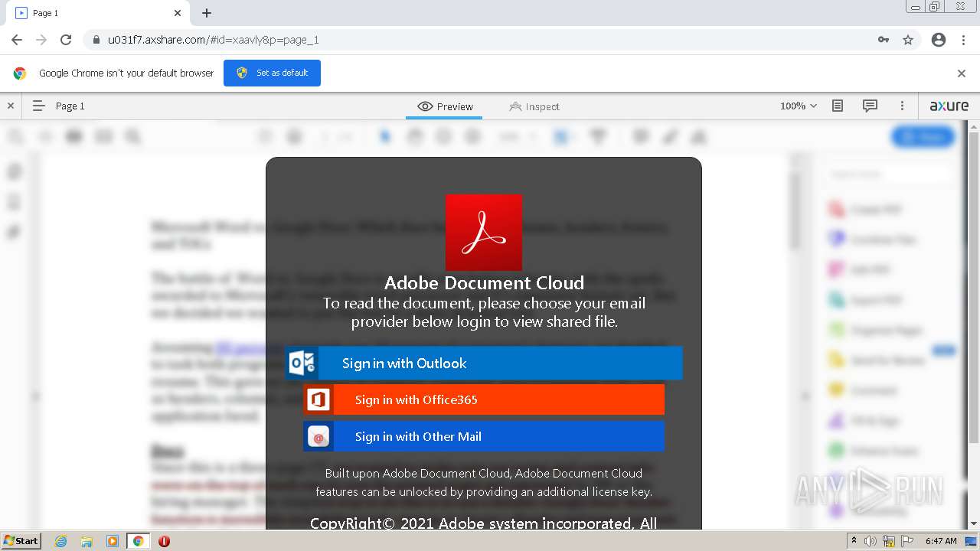Open a new Chrome tab

click(207, 13)
